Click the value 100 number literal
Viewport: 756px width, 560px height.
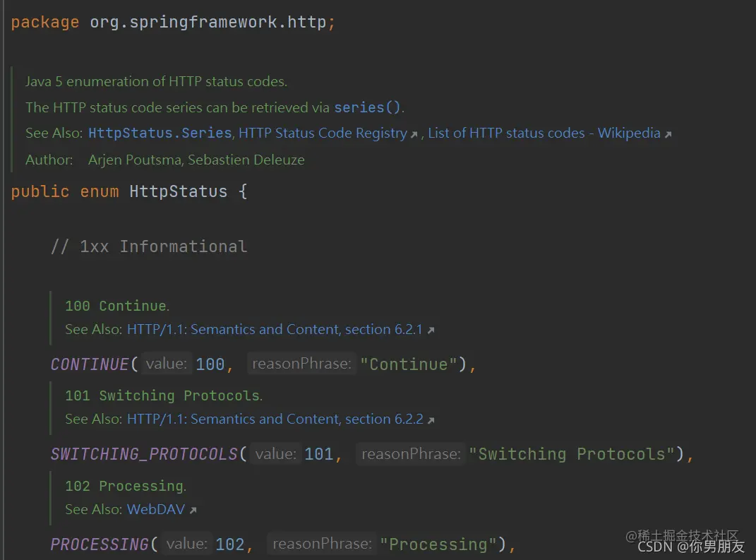pos(210,364)
